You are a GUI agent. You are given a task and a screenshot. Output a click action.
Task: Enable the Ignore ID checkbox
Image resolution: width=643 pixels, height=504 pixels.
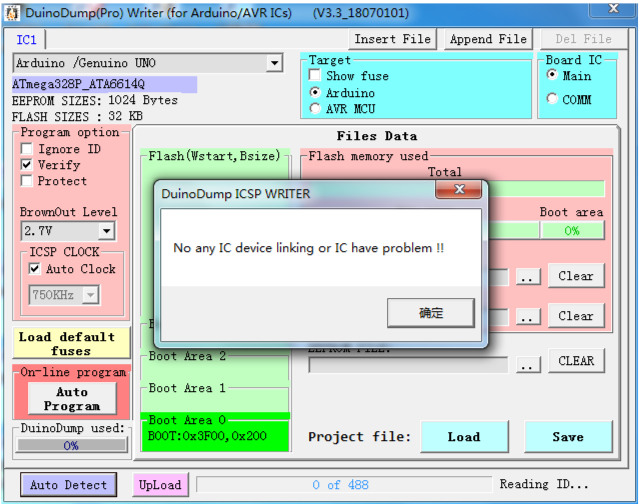click(27, 149)
